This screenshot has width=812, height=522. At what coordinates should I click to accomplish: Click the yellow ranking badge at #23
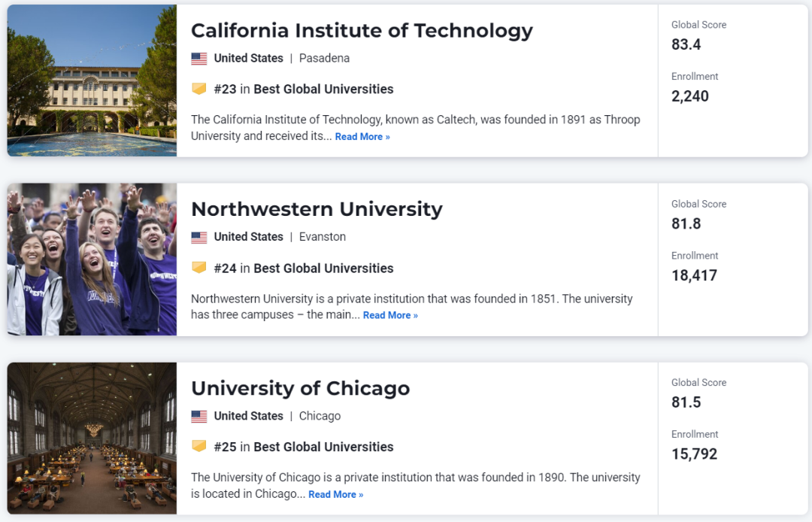[x=198, y=89]
